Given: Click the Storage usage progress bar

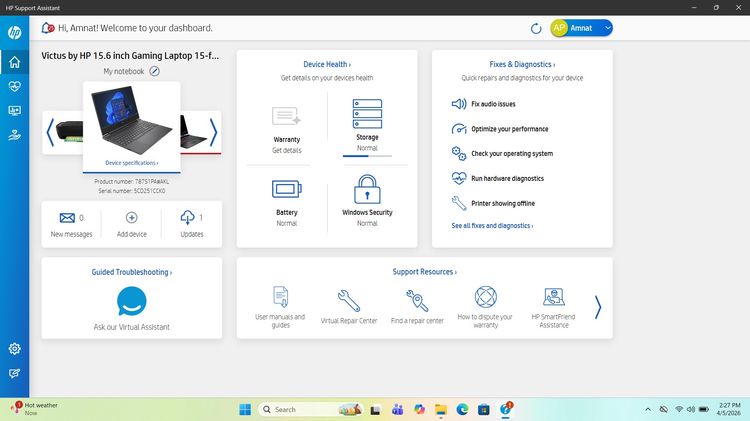Looking at the screenshot, I should [x=367, y=156].
